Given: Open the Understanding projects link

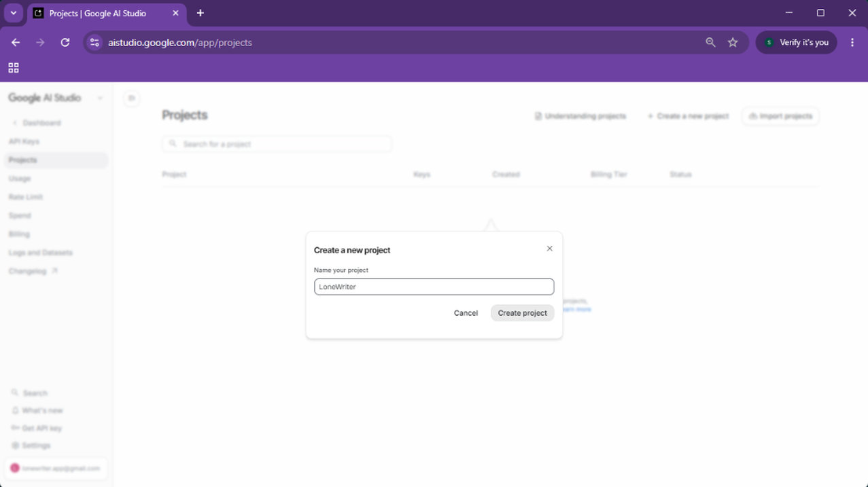Looking at the screenshot, I should click(580, 116).
